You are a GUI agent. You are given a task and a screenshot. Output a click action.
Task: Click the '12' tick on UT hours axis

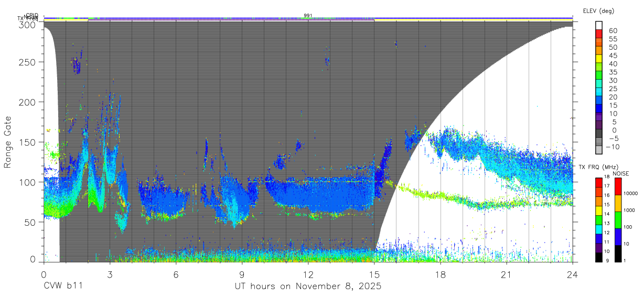coord(308,274)
